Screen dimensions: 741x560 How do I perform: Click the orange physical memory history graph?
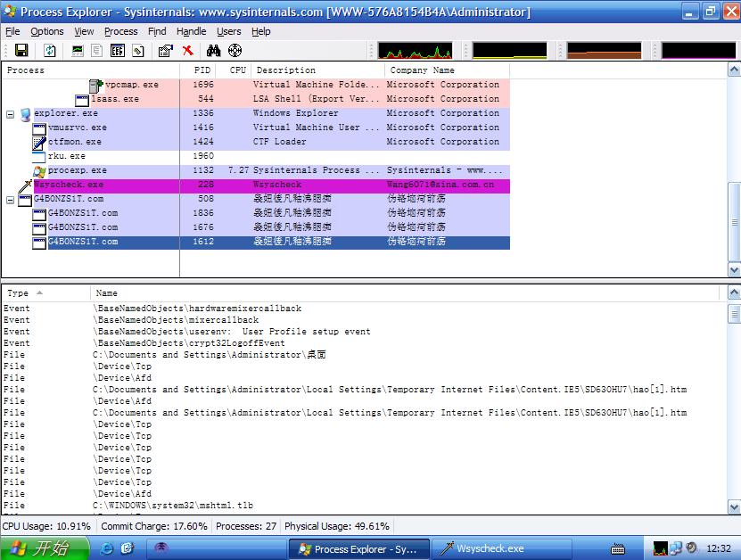point(604,51)
